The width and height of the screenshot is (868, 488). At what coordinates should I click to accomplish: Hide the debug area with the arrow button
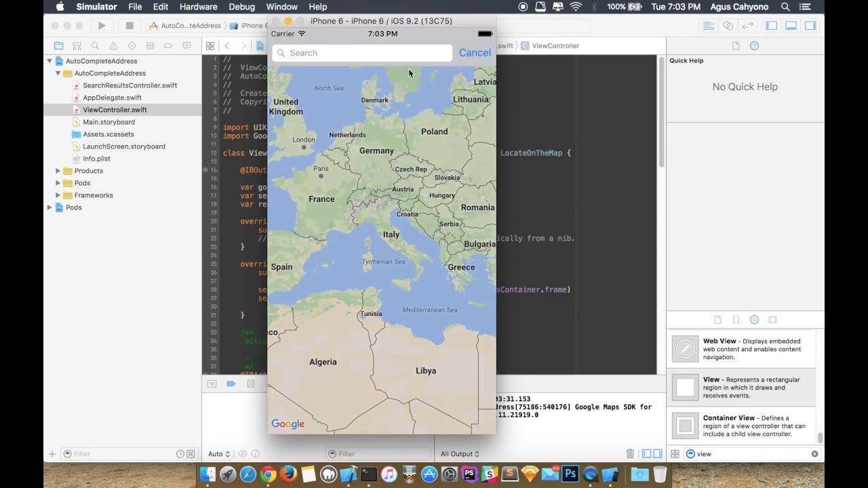click(x=212, y=384)
